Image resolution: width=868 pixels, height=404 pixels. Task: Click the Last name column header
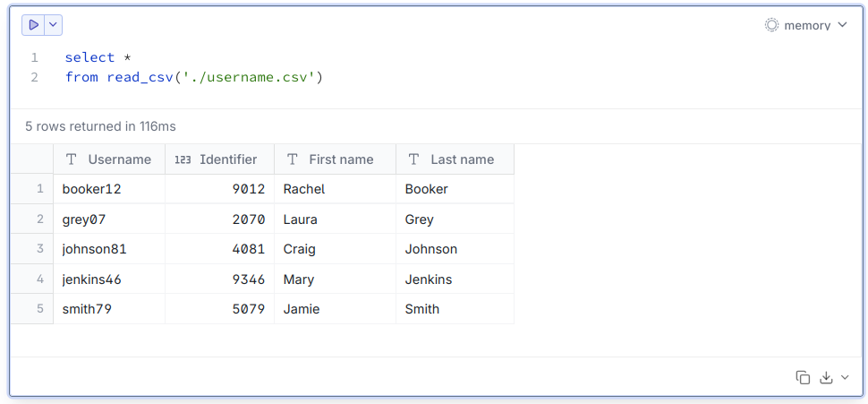pos(455,159)
